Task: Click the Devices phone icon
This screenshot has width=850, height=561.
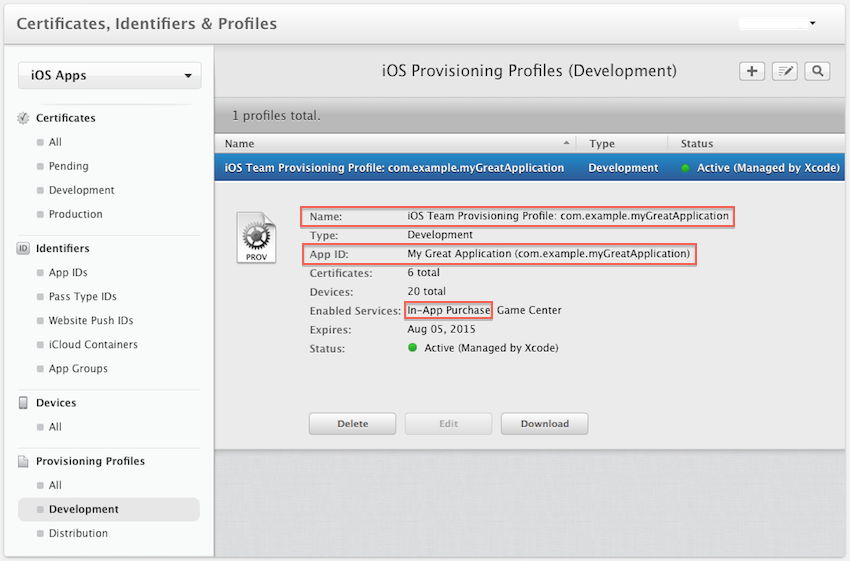Action: pos(24,403)
